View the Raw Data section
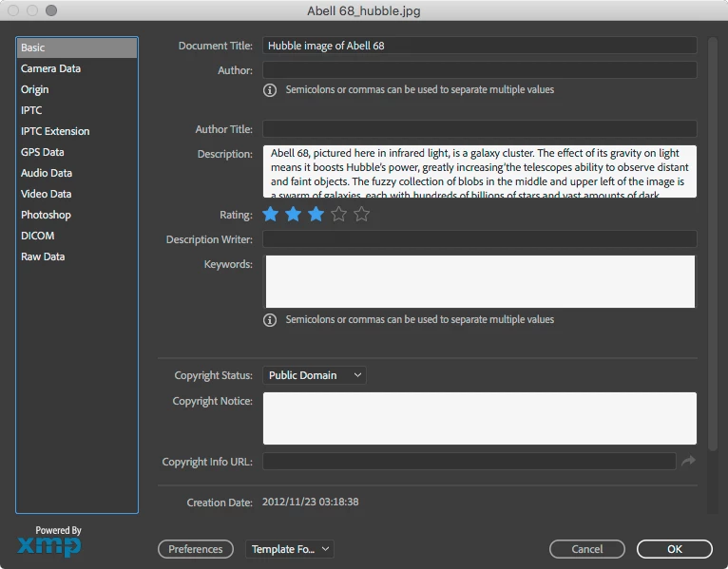Viewport: 728px width, 569px height. tap(77, 256)
